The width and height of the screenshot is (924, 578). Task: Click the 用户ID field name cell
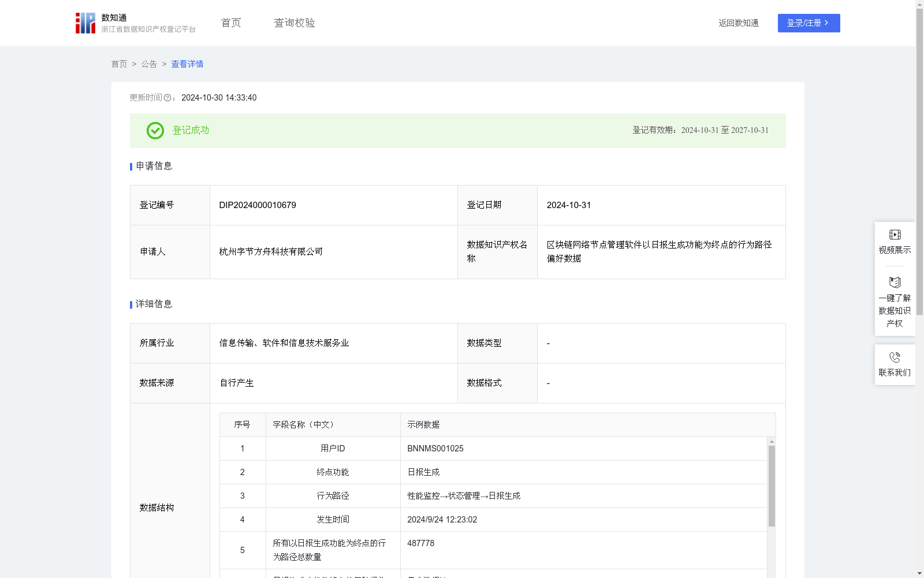click(x=333, y=449)
